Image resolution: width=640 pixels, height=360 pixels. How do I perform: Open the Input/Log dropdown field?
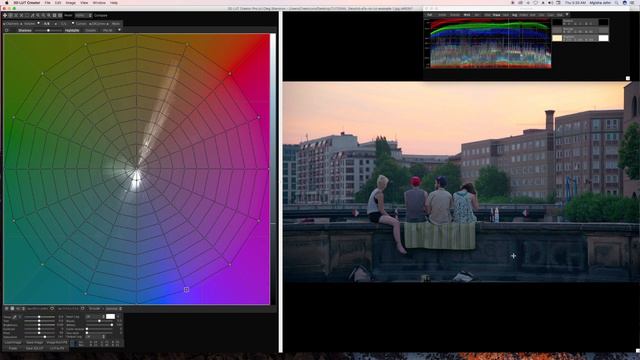click(95, 317)
